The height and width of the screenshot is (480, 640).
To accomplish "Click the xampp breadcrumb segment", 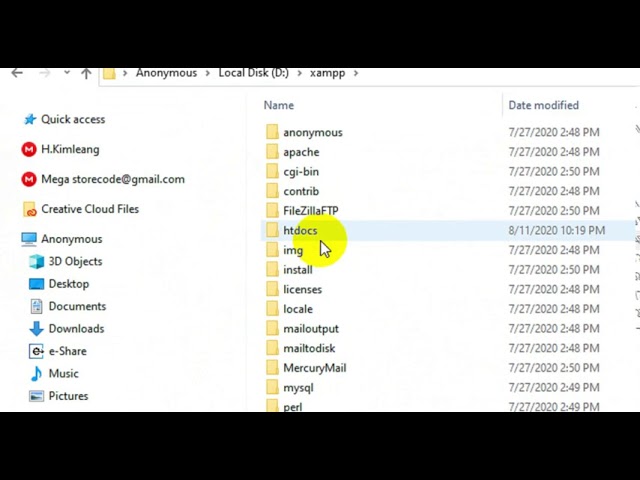I will tap(327, 73).
